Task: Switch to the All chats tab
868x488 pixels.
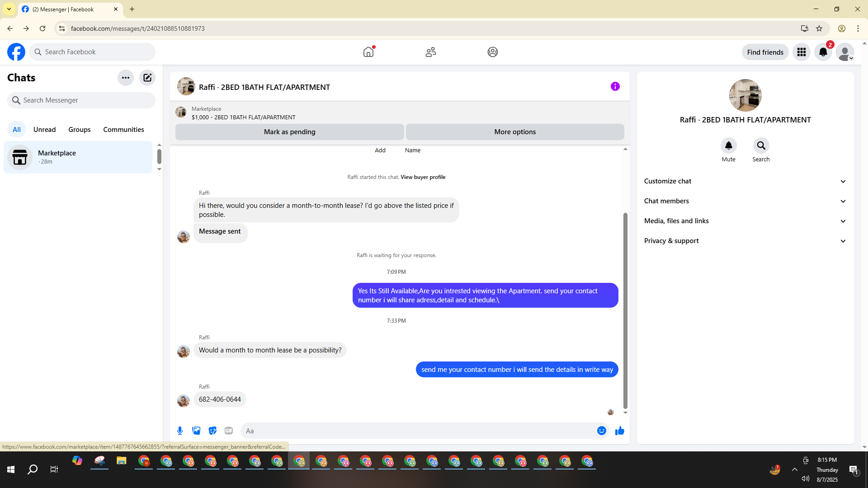Action: (17, 129)
